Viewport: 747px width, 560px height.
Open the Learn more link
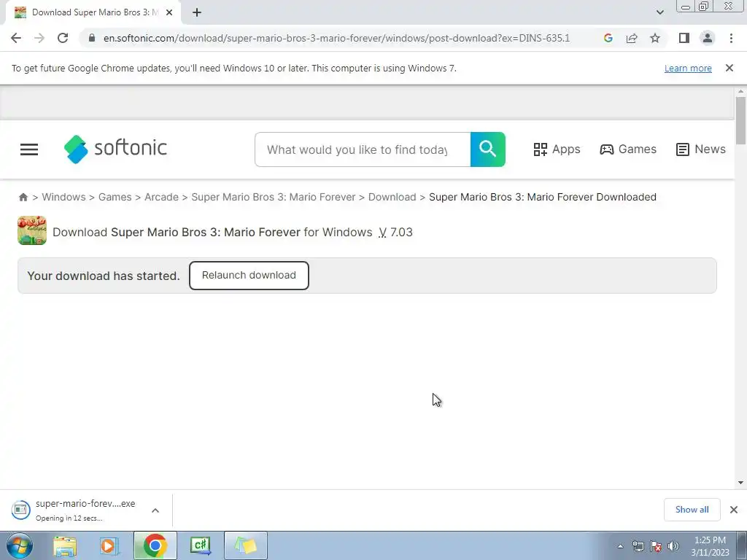(x=688, y=68)
